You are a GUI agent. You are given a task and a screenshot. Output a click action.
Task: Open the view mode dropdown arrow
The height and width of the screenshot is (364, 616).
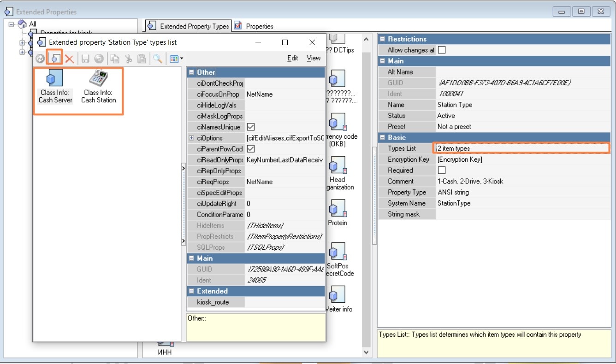pos(182,59)
